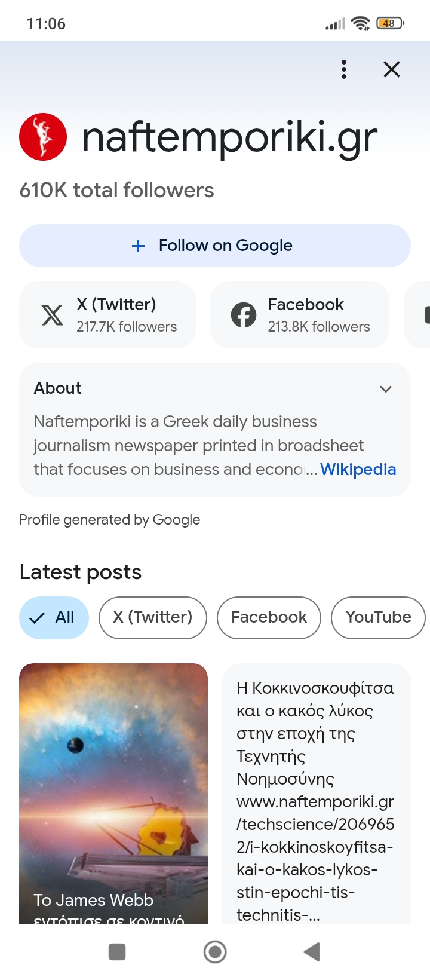Filter latest posts by X (Twitter)
430x980 pixels.
click(x=153, y=617)
